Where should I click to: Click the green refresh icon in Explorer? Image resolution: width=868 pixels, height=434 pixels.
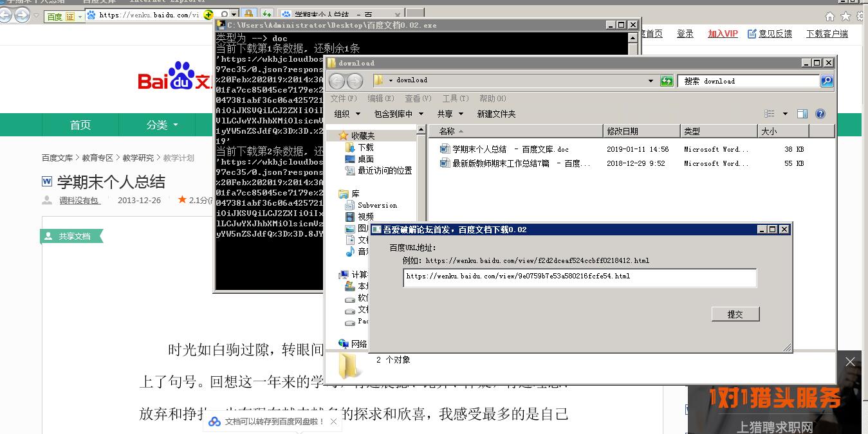click(x=667, y=81)
